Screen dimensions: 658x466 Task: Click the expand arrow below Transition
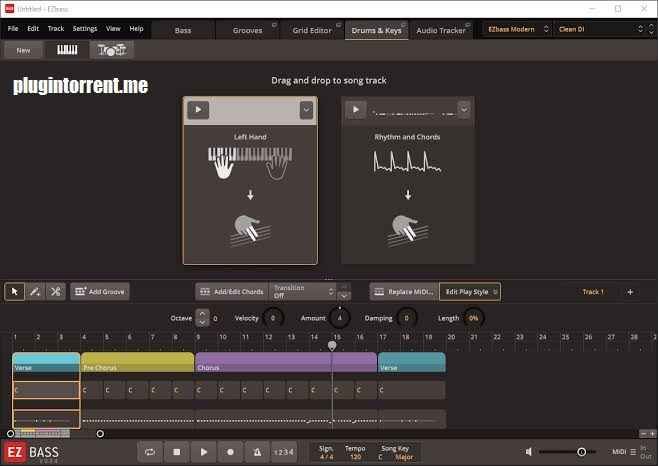click(x=344, y=296)
